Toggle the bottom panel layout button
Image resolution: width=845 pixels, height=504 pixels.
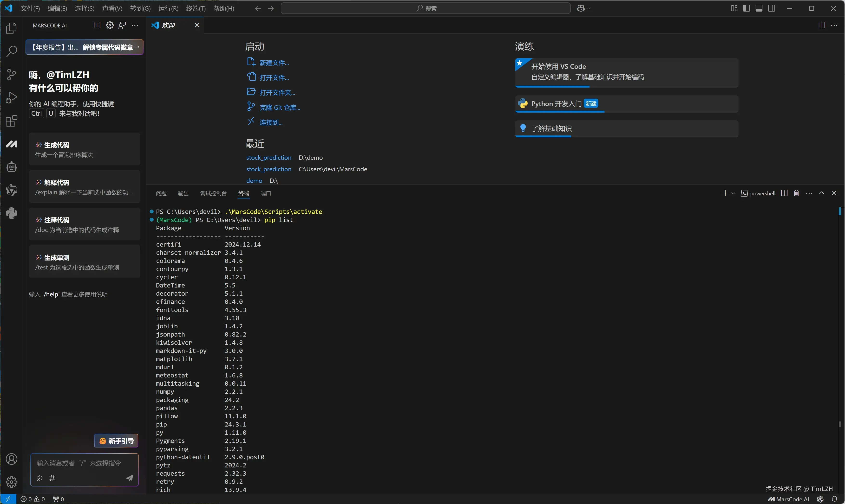(759, 8)
